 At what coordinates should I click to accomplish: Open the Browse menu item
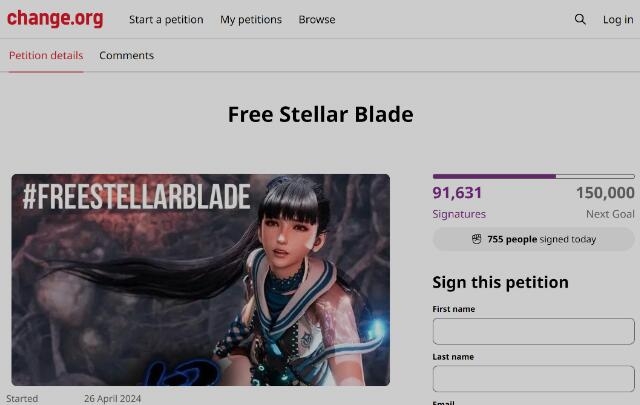pos(317,20)
